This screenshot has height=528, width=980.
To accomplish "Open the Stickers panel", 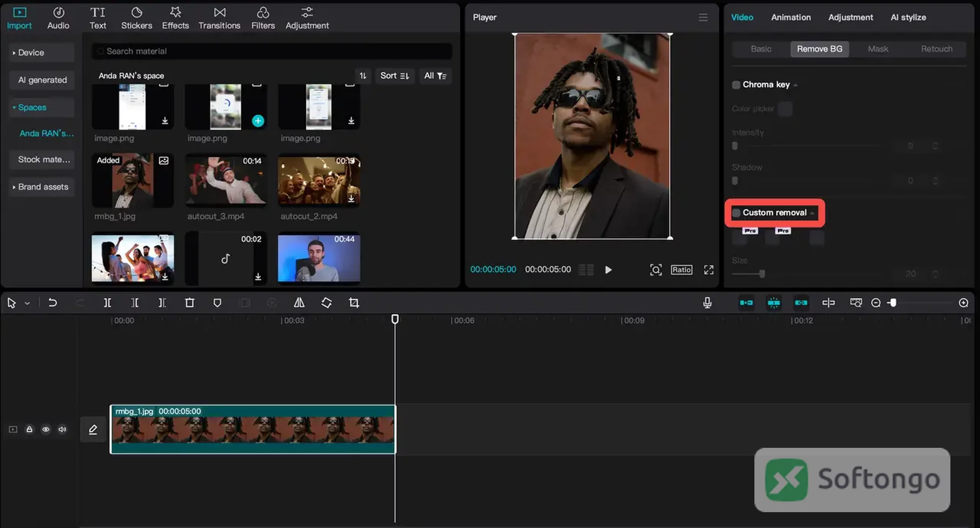I will (136, 18).
